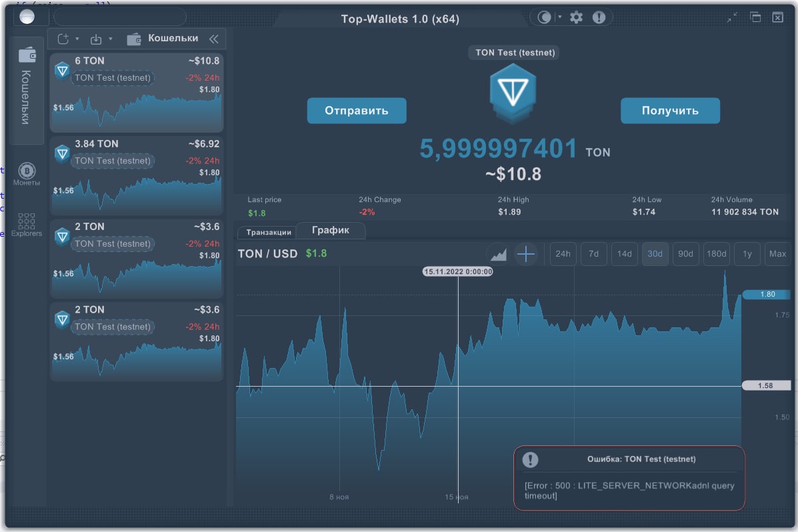Image resolution: width=798 pixels, height=532 pixels.
Task: Set the chart range to 14d
Action: click(625, 253)
